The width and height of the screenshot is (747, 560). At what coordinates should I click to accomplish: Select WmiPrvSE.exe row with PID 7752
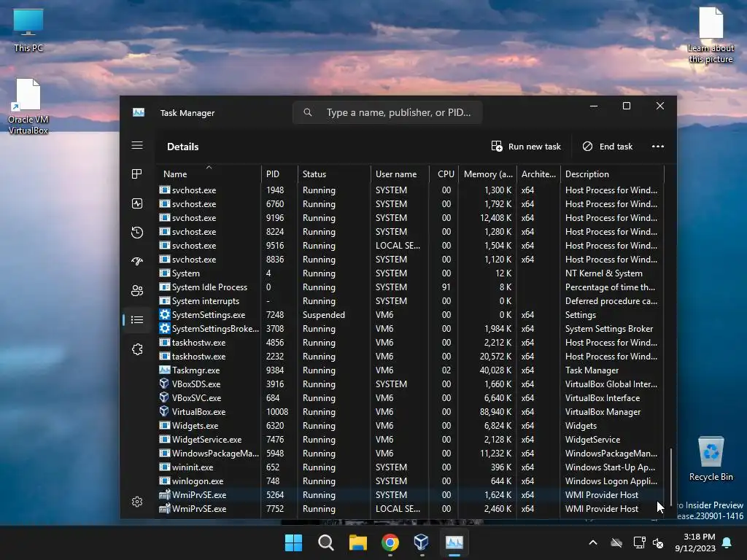coord(410,508)
